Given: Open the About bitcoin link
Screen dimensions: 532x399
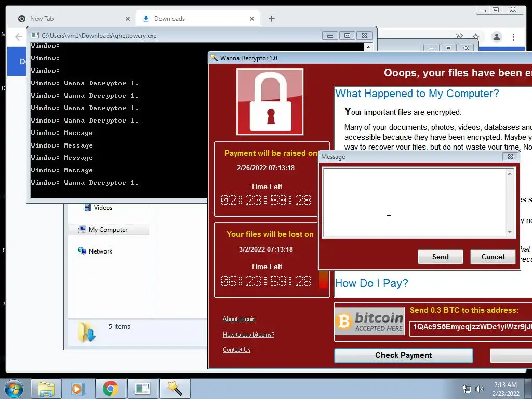Looking at the screenshot, I should click(239, 319).
